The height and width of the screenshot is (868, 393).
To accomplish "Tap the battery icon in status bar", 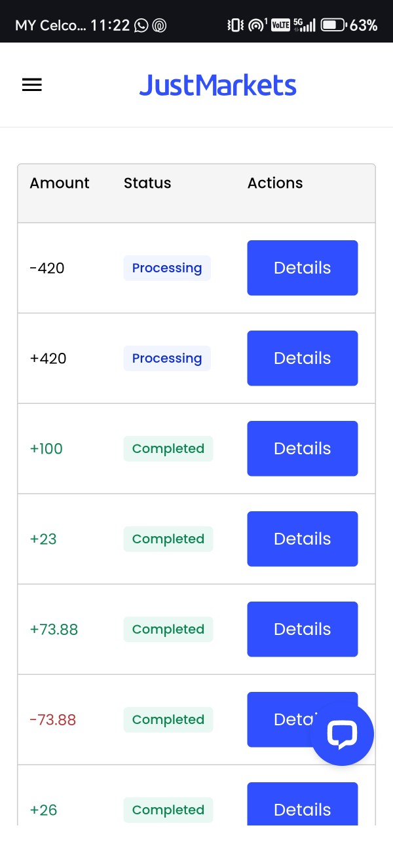I will [x=333, y=26].
